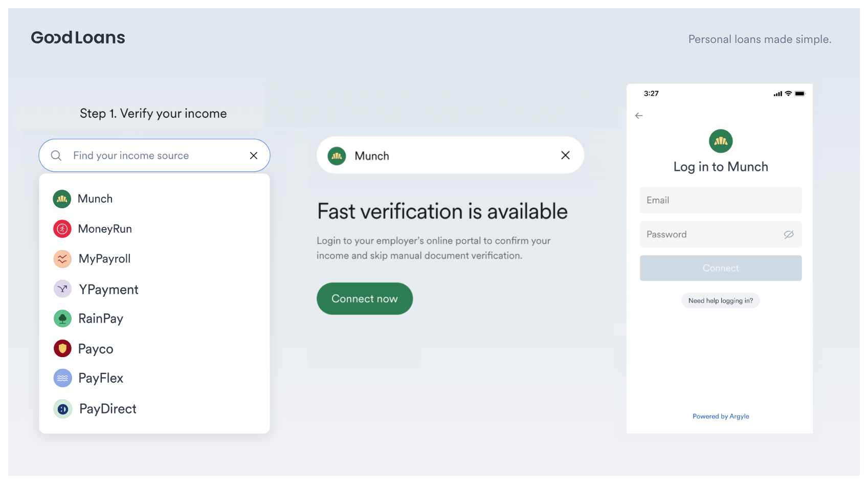Screen dimensions: 868x484
Task: Dismiss the Munch fast verification panel
Action: point(565,155)
